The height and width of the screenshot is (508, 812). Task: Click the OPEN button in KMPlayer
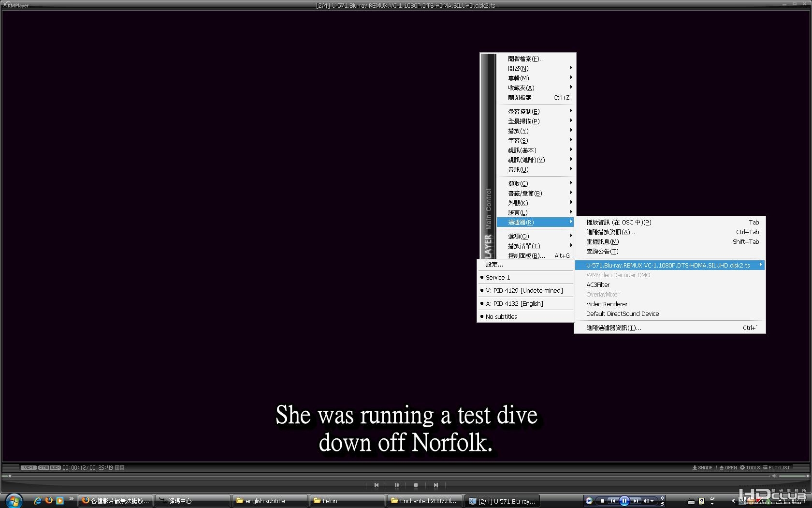pos(728,467)
